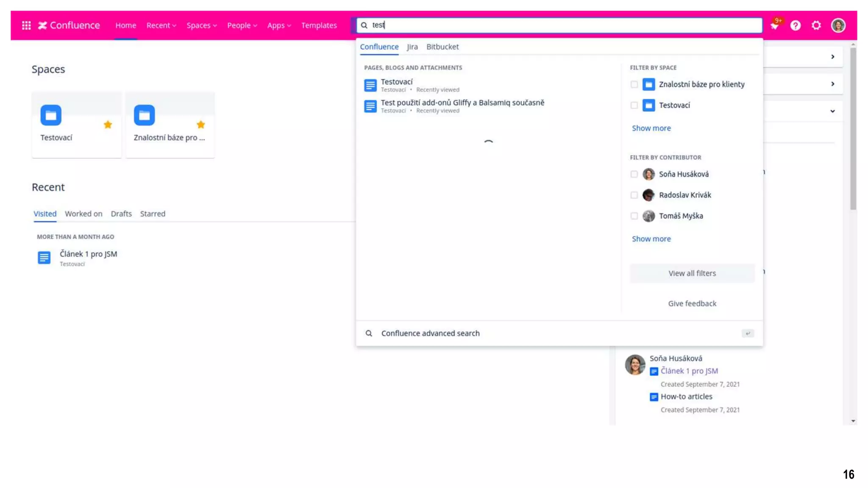The width and height of the screenshot is (868, 488).
Task: Check the Soňa Husáková contributor filter
Action: click(634, 174)
